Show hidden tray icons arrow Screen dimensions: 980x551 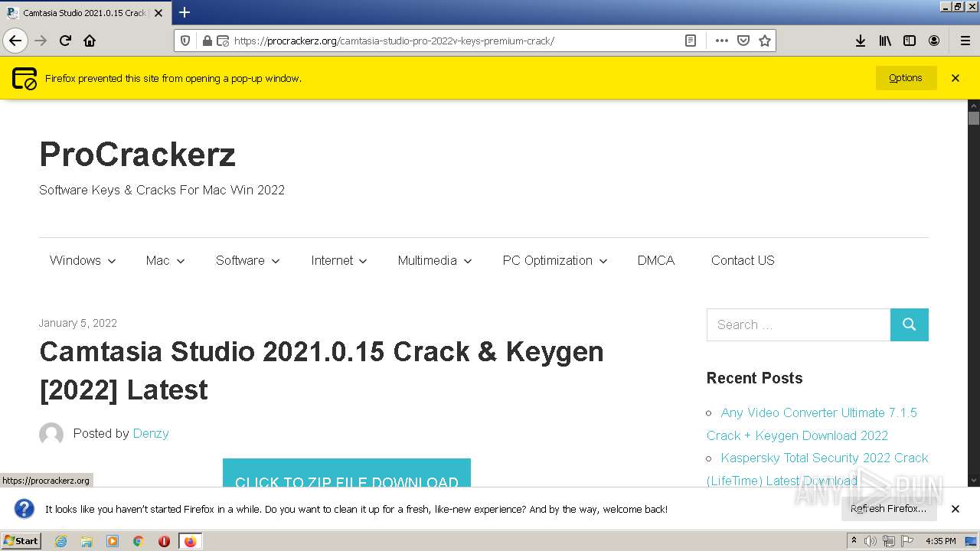[854, 541]
